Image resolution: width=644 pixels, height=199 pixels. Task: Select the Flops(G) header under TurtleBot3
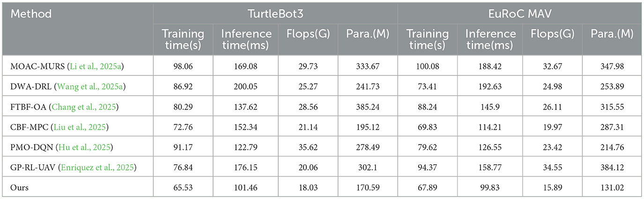308,34
